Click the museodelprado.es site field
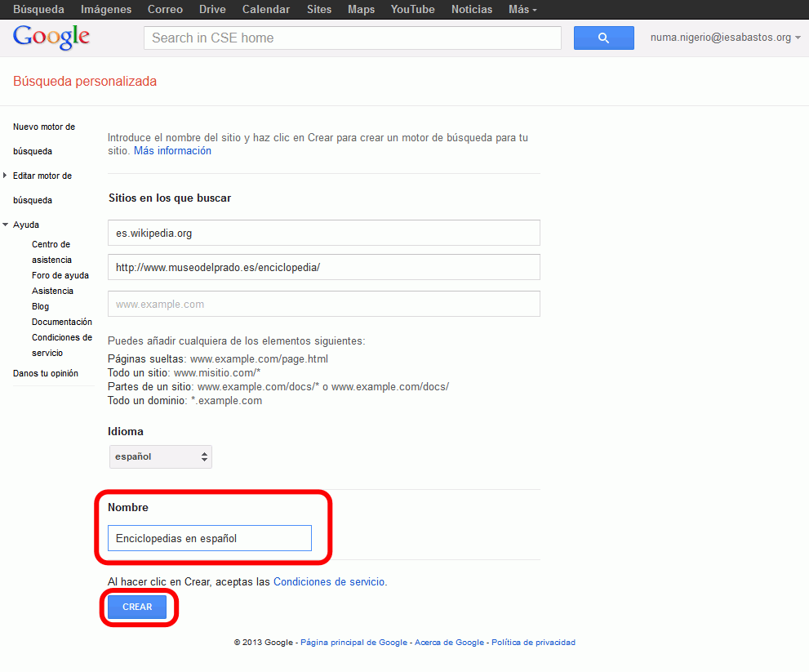The image size is (809, 672). pos(324,267)
